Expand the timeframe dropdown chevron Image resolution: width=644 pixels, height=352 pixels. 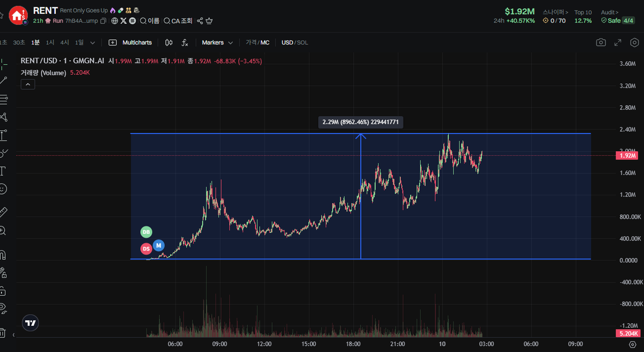point(93,42)
